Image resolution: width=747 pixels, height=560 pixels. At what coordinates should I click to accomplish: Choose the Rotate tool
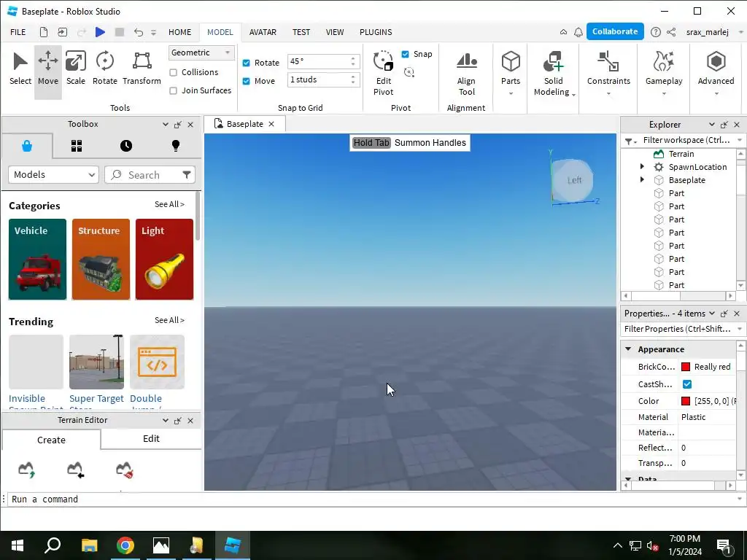coord(105,69)
